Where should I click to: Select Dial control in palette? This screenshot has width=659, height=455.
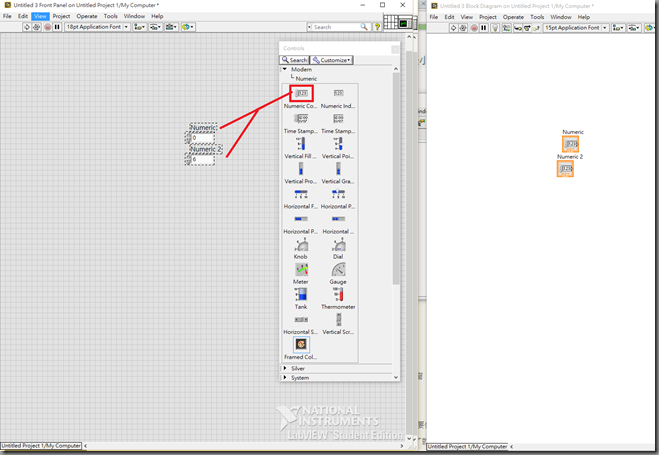click(338, 245)
